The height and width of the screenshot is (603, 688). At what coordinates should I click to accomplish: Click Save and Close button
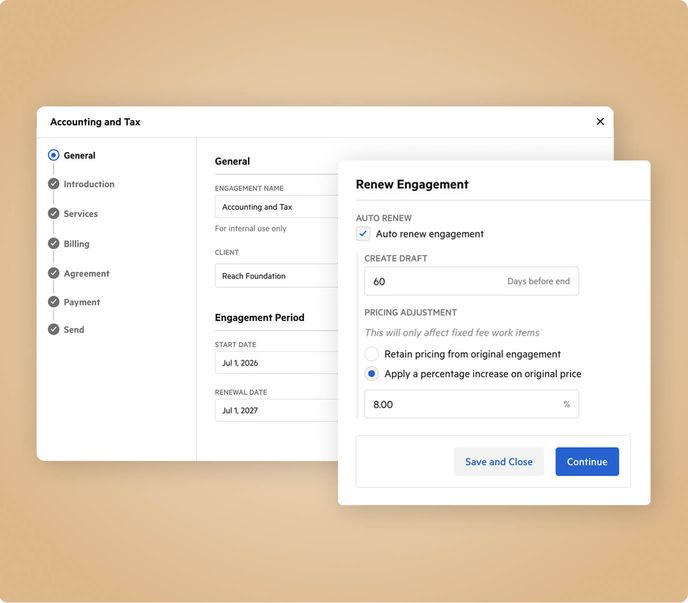498,461
